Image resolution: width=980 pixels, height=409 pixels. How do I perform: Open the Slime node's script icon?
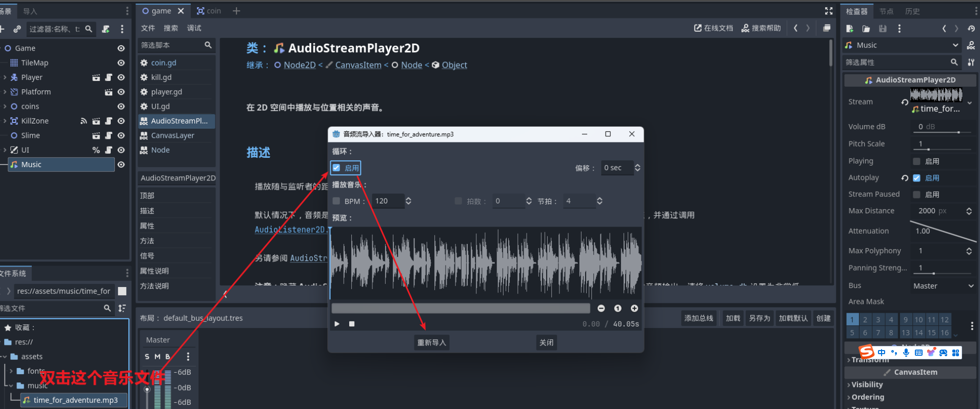click(108, 135)
